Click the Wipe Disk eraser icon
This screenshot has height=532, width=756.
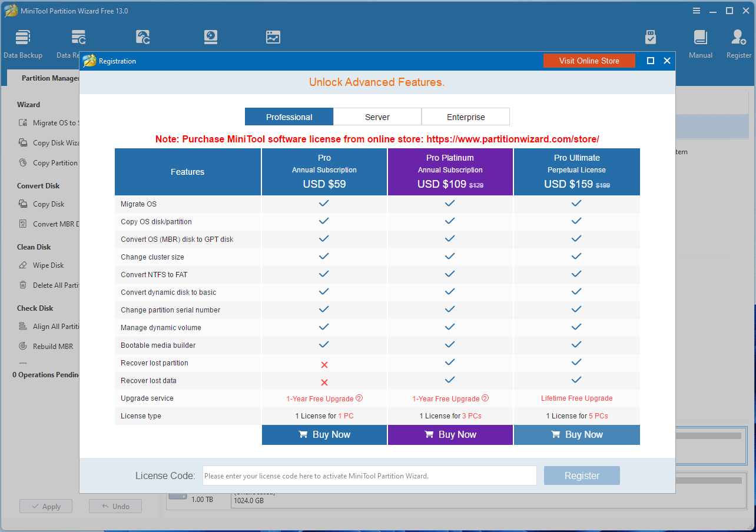click(23, 265)
